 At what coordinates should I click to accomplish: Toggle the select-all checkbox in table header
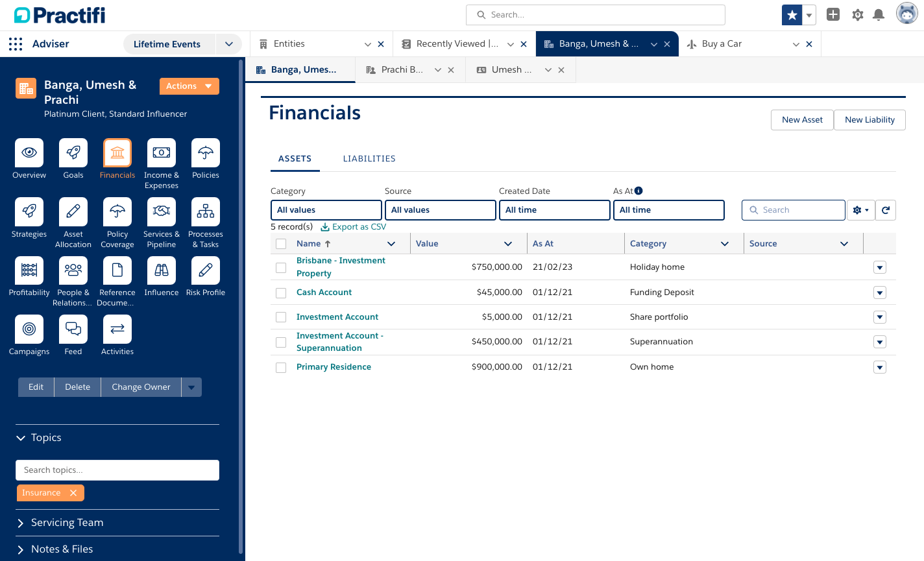281,244
